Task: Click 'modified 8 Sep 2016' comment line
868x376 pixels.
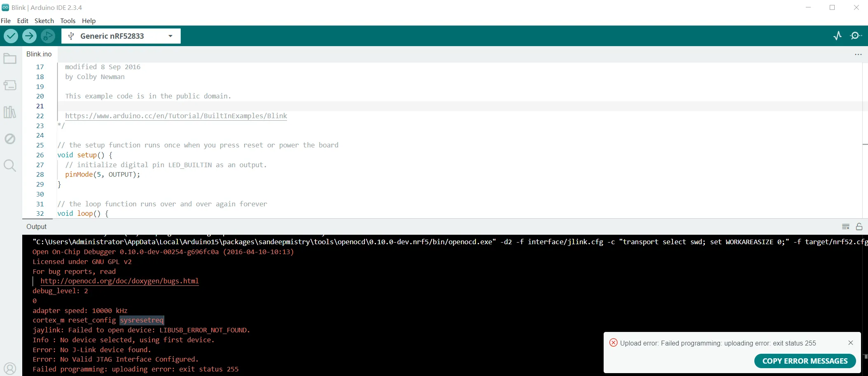Action: (x=103, y=67)
